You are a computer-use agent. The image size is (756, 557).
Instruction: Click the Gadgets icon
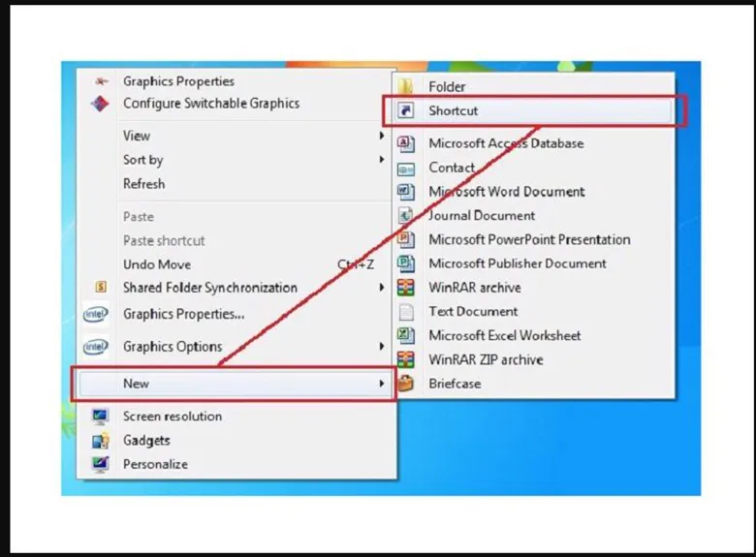(x=100, y=441)
